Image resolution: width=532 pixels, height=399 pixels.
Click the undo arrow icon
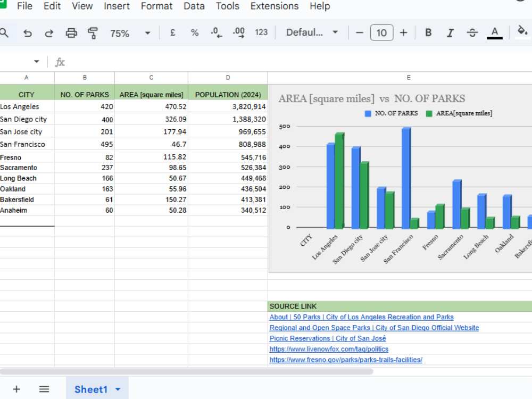coord(28,33)
